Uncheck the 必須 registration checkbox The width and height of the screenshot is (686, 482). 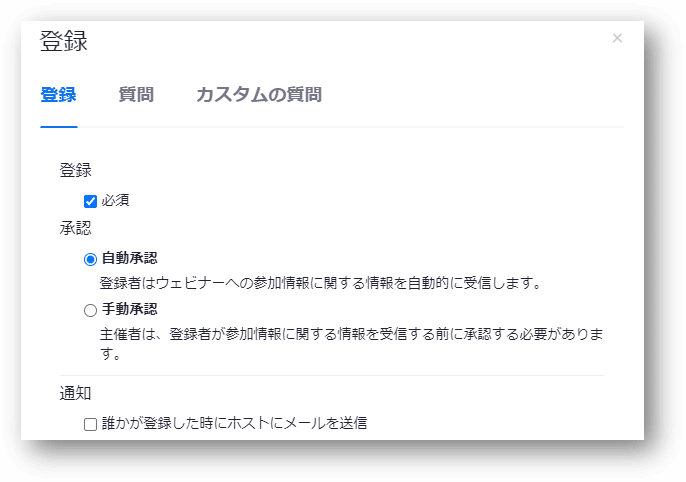[x=90, y=201]
